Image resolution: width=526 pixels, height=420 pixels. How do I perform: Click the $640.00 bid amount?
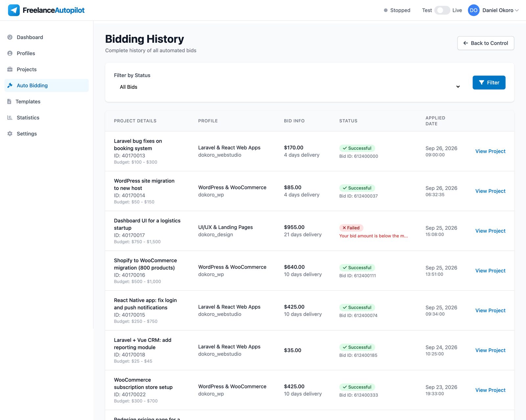pyautogui.click(x=294, y=267)
